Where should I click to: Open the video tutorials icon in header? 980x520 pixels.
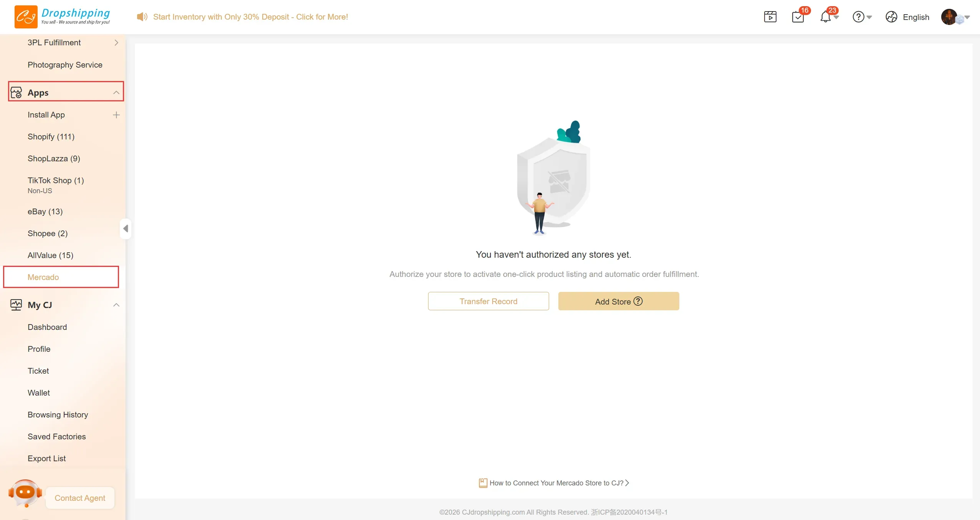pos(770,17)
